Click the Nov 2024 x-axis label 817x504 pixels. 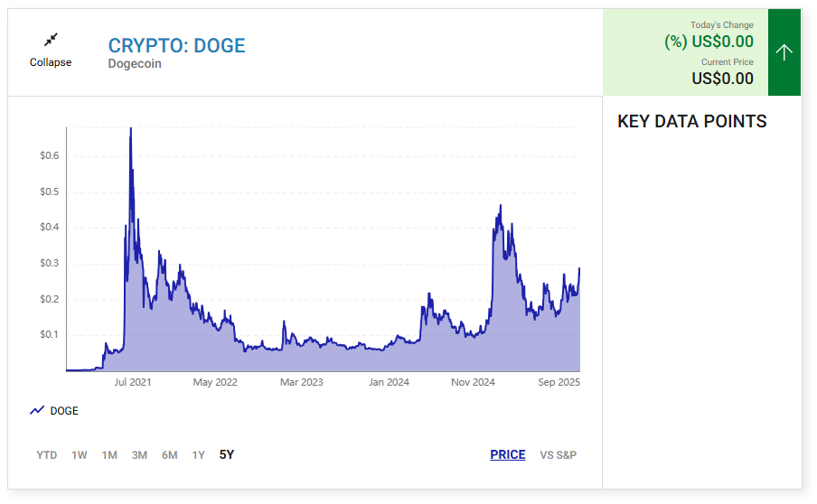click(x=473, y=382)
